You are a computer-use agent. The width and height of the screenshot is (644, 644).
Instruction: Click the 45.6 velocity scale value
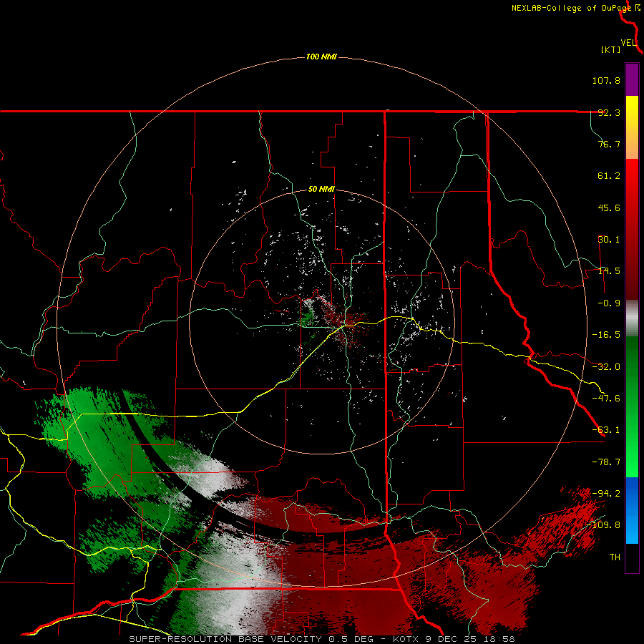coord(609,208)
